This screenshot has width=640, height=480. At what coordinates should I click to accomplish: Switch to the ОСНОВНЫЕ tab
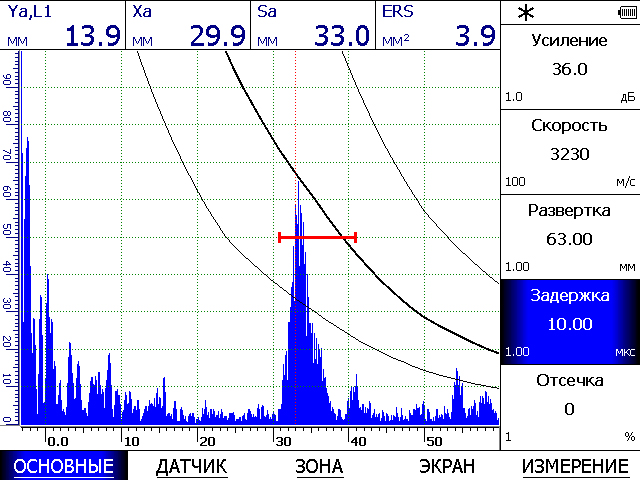[64, 466]
